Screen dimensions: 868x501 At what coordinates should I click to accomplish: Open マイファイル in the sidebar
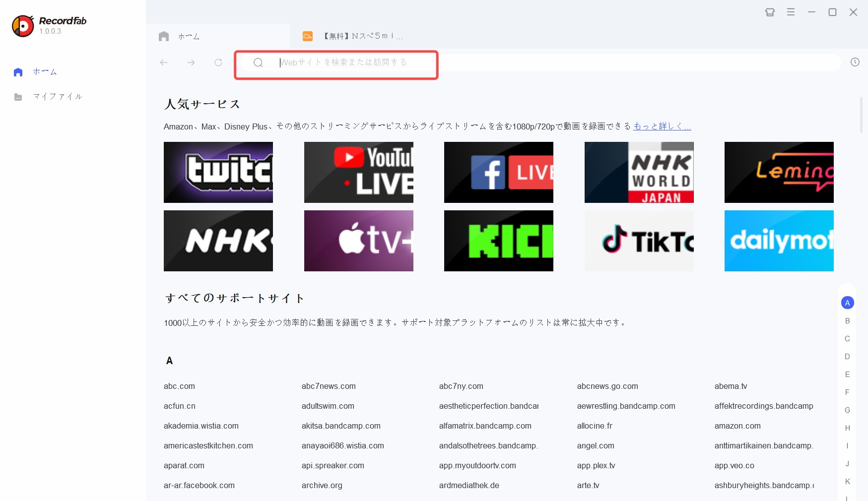[x=57, y=97]
